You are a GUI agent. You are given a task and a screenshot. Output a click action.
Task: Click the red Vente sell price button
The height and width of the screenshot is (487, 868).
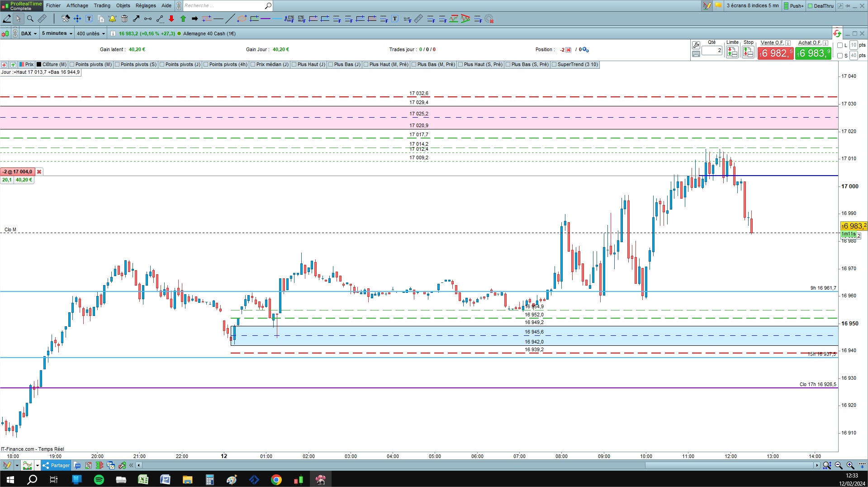click(x=775, y=53)
